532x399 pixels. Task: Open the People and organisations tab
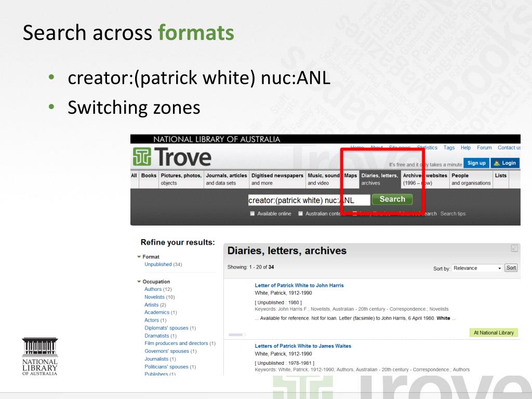(x=471, y=179)
